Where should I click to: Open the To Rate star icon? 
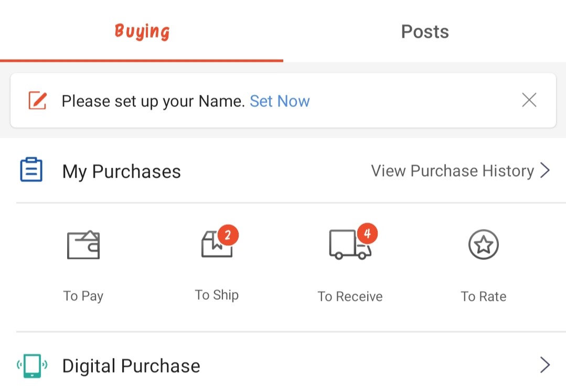(x=483, y=245)
